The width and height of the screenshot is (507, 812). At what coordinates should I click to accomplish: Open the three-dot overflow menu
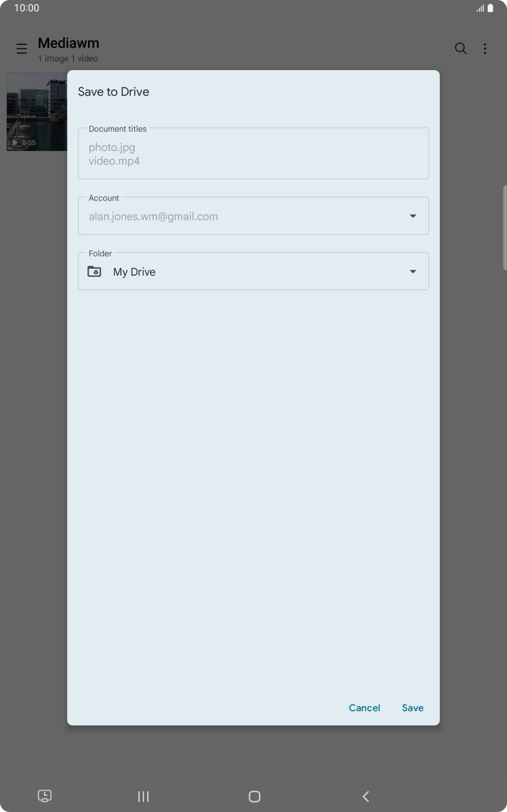point(485,48)
